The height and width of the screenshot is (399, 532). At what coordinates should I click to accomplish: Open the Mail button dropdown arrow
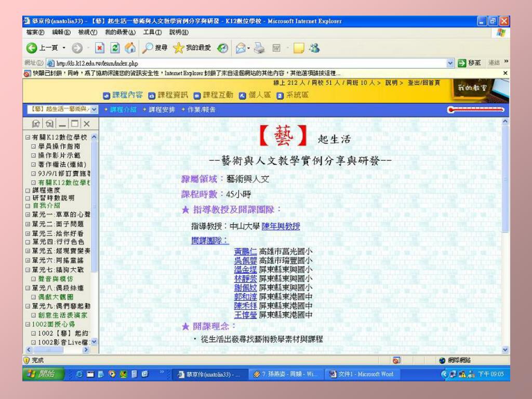[249, 48]
